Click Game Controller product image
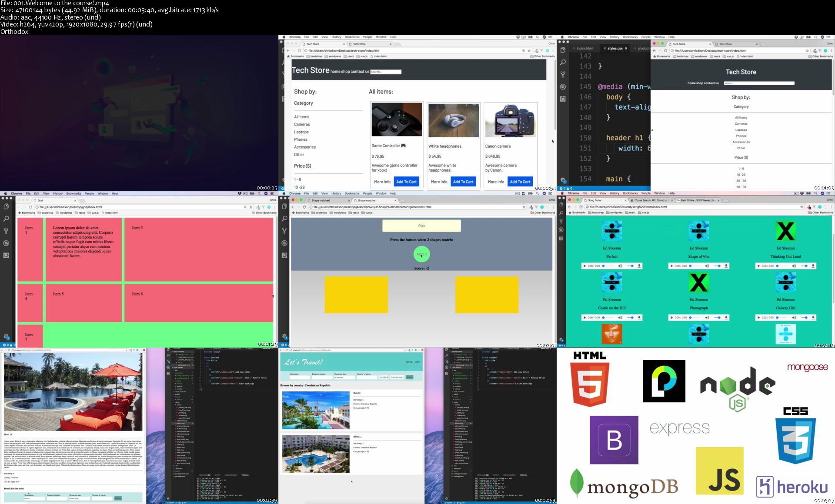This screenshot has height=504, width=835. pyautogui.click(x=397, y=119)
